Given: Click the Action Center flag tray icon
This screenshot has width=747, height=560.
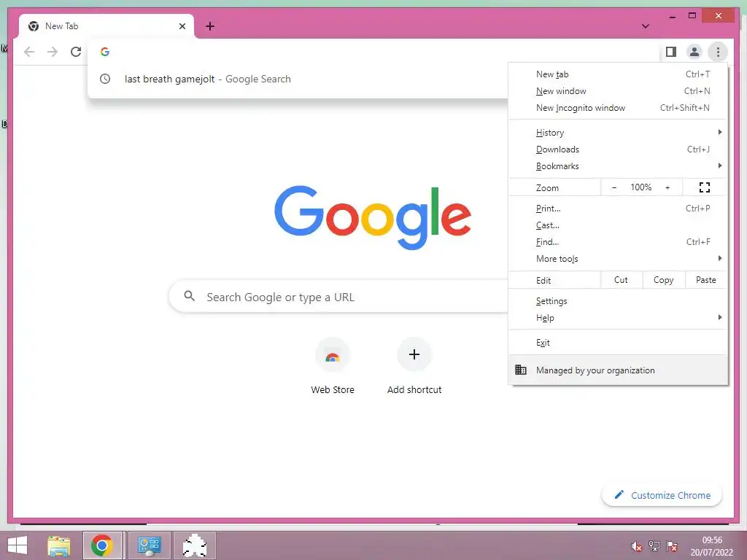Looking at the screenshot, I should pyautogui.click(x=672, y=546).
